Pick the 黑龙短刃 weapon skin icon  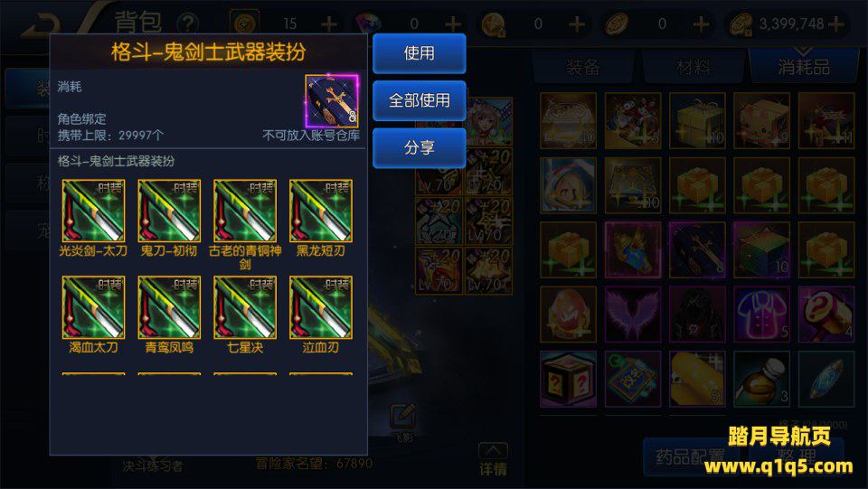pos(320,211)
